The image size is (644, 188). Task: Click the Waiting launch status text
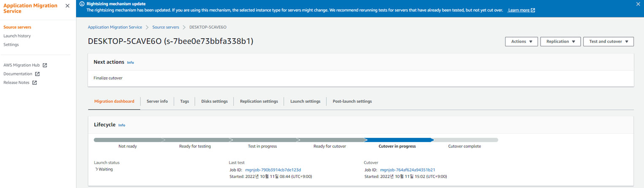106,169
